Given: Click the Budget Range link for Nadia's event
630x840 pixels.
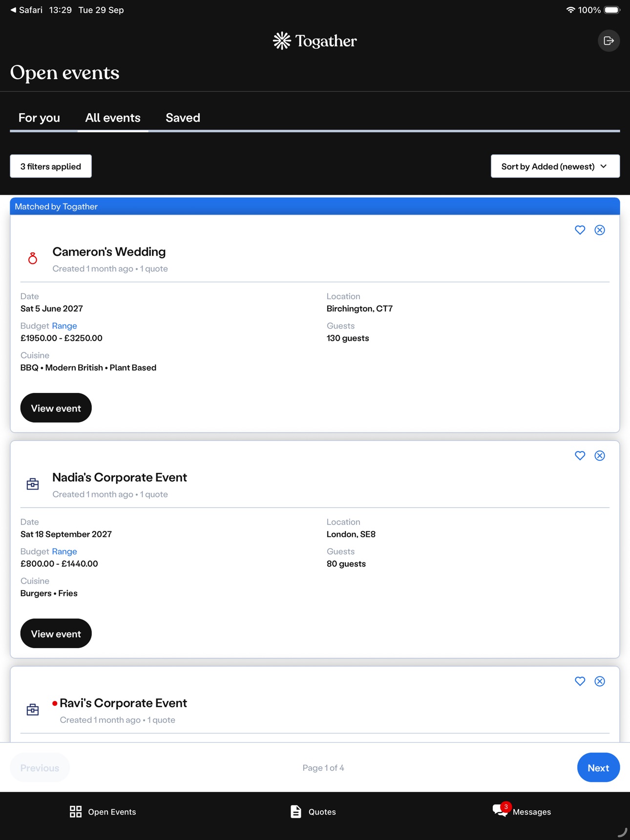Looking at the screenshot, I should [x=64, y=551].
